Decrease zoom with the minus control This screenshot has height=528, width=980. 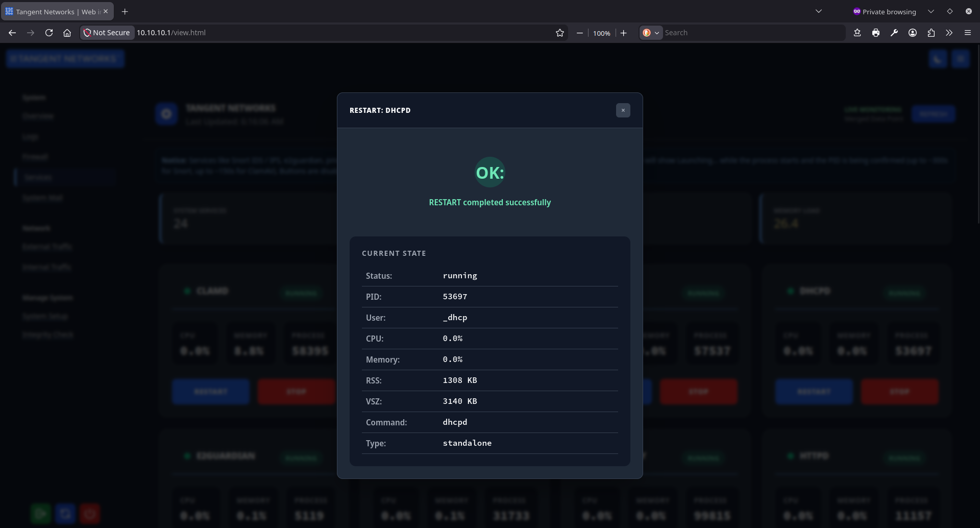[579, 32]
